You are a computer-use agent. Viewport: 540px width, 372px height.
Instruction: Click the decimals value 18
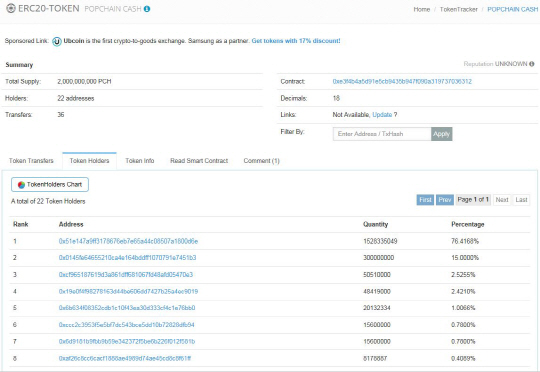coord(336,98)
